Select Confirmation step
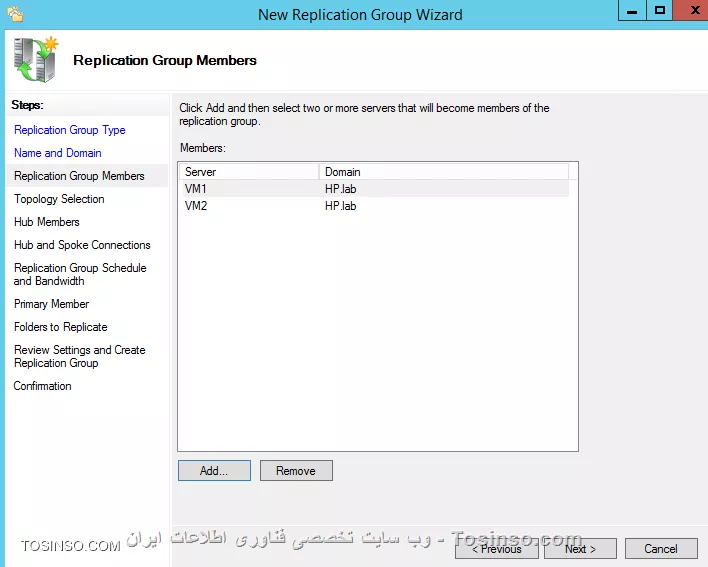This screenshot has height=567, width=708. coord(42,386)
